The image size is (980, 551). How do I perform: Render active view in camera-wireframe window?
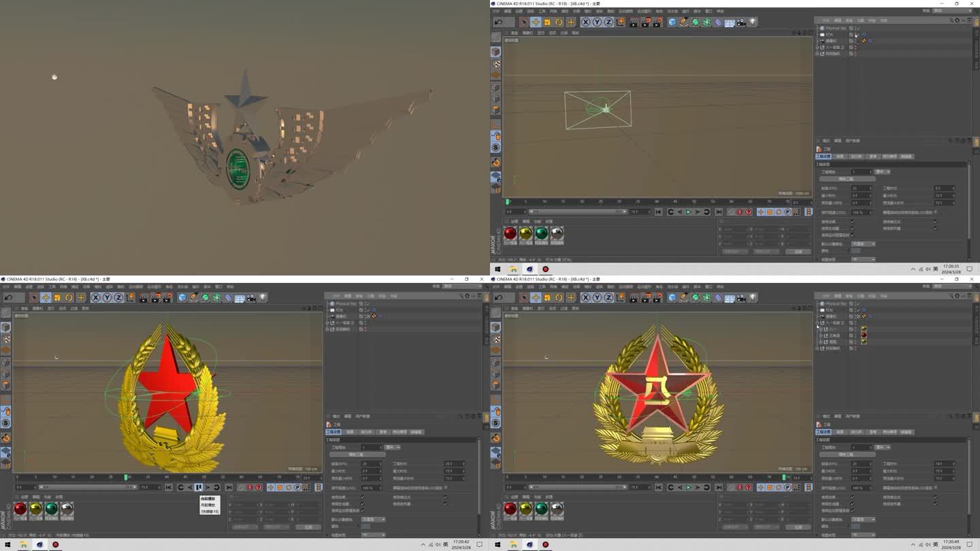point(634,22)
